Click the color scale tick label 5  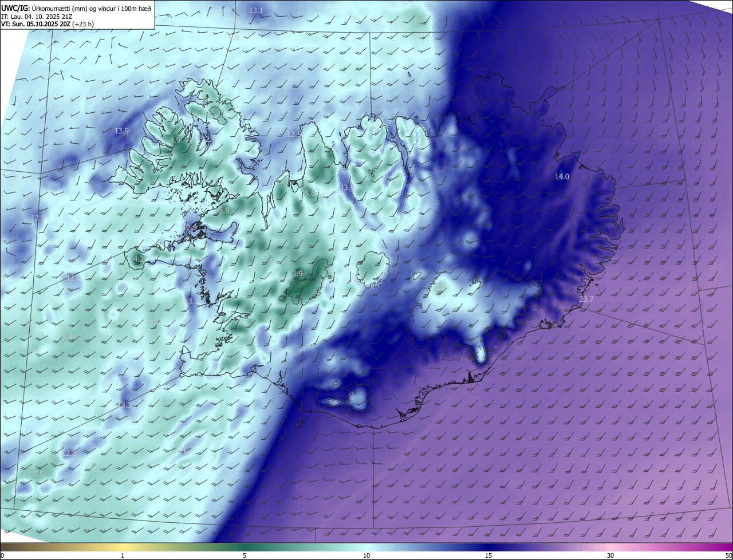click(245, 555)
